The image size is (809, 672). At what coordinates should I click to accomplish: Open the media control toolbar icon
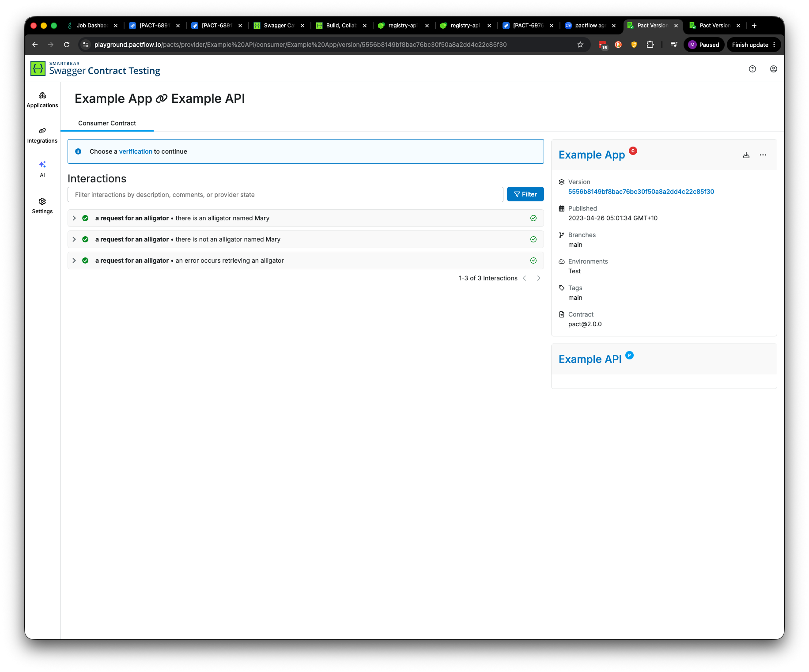pos(674,45)
